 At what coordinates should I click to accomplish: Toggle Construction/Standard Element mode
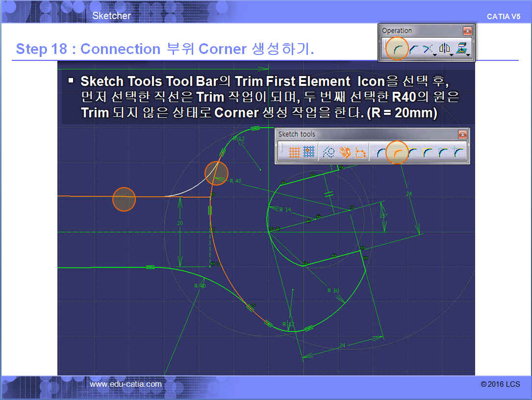(x=329, y=153)
